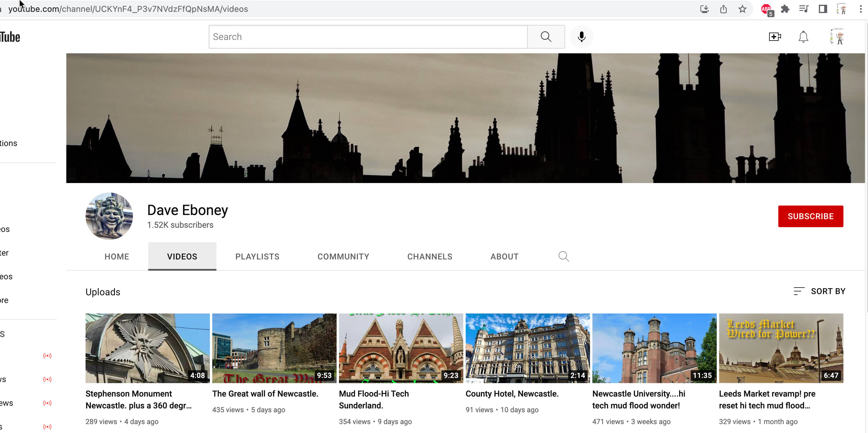Open Newcastle University hi tech mud flood title
Viewport: 868px width, 433px height.
639,399
